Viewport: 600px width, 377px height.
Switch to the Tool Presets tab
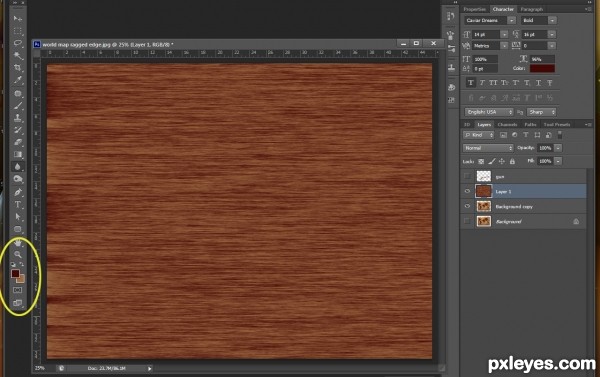click(x=557, y=124)
